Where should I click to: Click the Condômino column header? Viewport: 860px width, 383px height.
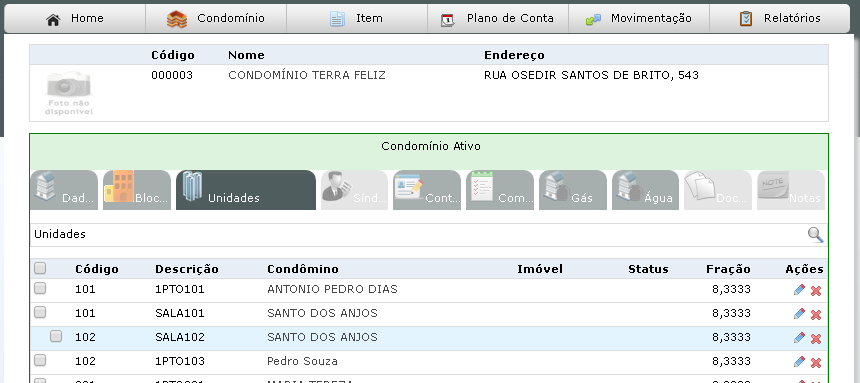[x=303, y=269]
